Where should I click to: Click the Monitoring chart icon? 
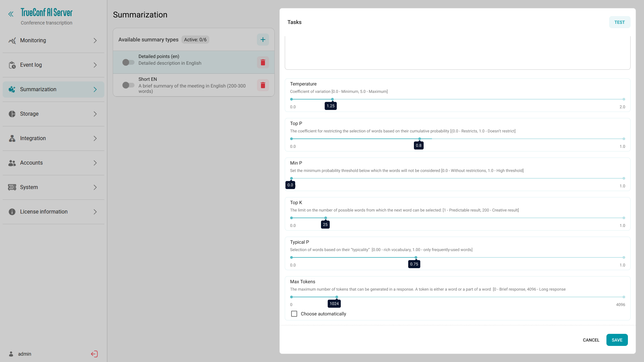[12, 41]
